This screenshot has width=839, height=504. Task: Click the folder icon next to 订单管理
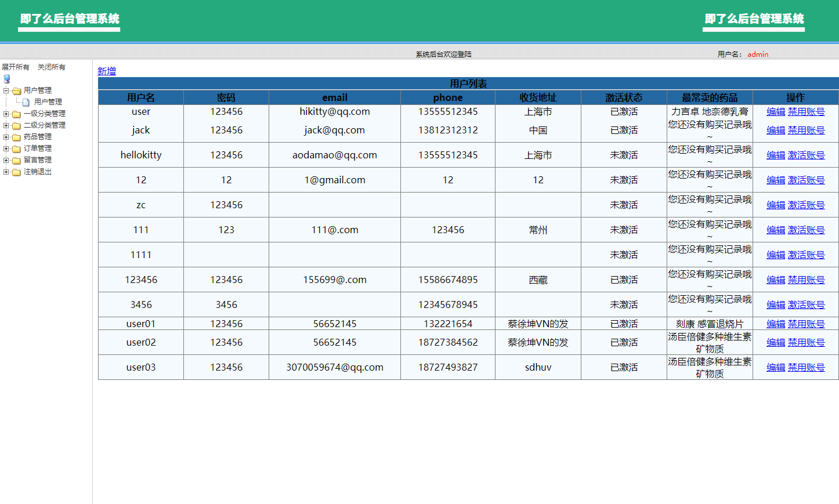(17, 149)
